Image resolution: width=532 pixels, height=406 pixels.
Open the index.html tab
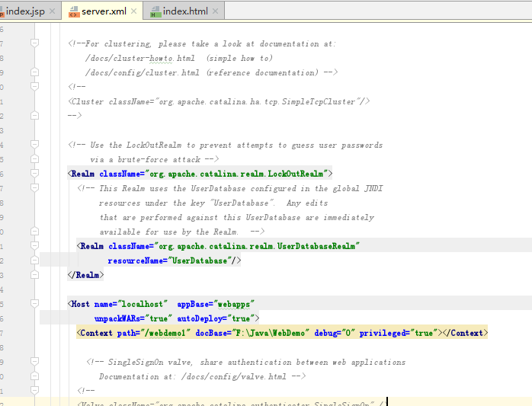(x=185, y=11)
